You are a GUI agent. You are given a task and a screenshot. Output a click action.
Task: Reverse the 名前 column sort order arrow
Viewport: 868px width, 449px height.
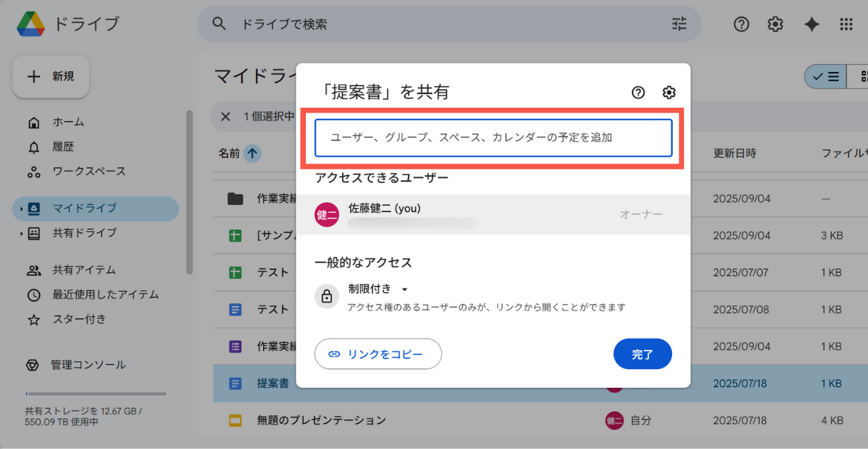254,153
